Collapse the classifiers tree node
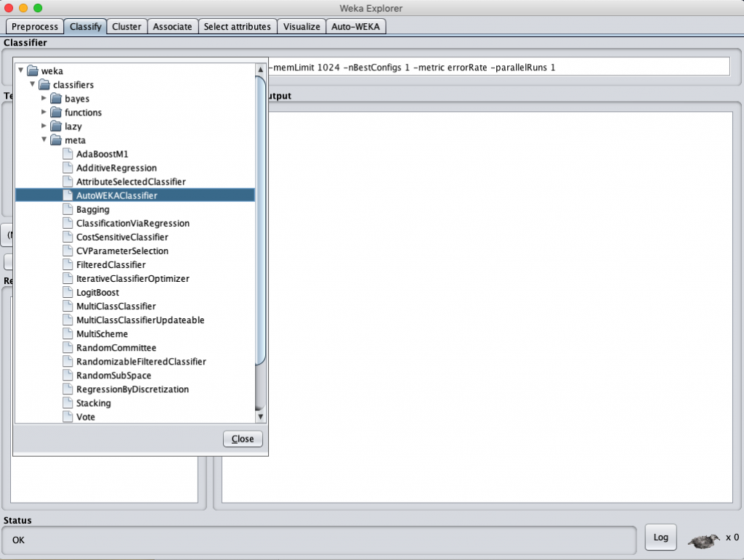This screenshot has height=560, width=744. [x=32, y=84]
